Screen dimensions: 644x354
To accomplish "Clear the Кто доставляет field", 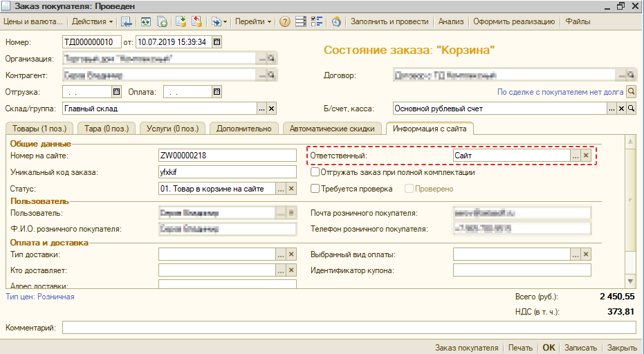I will point(291,270).
